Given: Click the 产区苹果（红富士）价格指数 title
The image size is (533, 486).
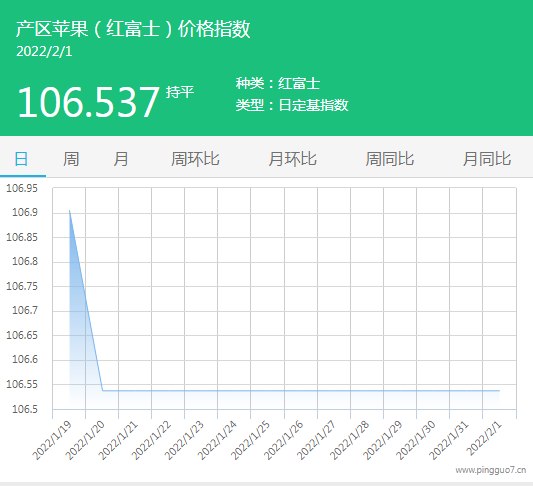Looking at the screenshot, I should pos(133,29).
